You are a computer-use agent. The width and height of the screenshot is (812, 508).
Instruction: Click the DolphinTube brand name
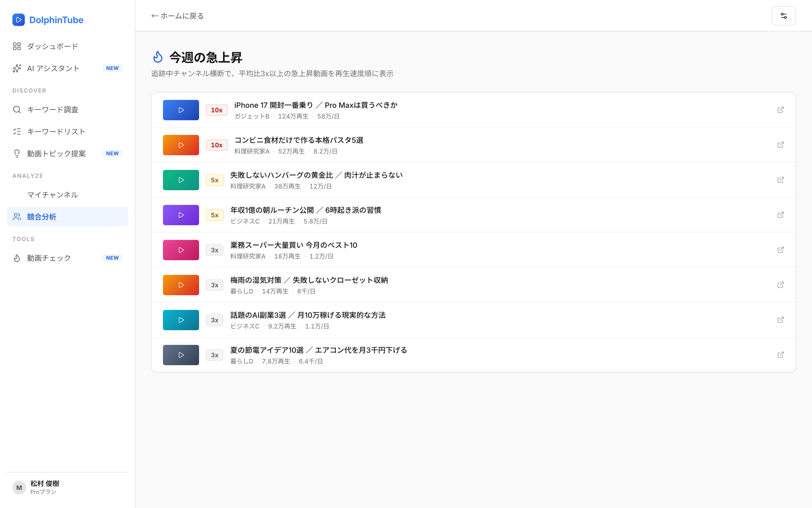pos(56,20)
